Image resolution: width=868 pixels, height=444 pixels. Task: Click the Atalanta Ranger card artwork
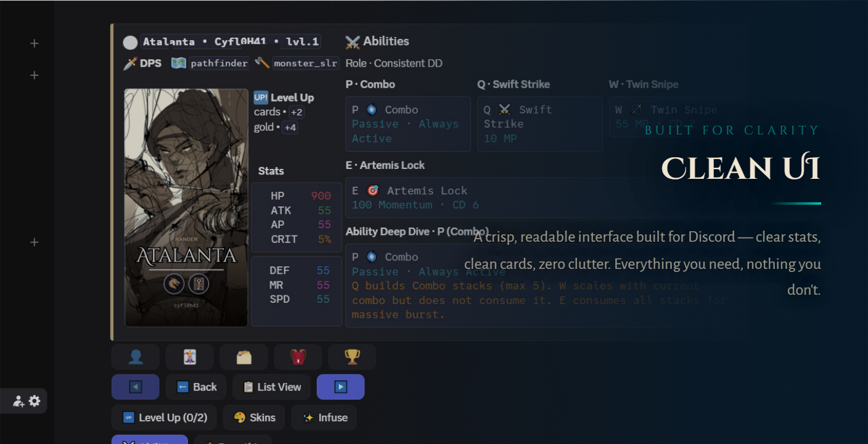186,208
